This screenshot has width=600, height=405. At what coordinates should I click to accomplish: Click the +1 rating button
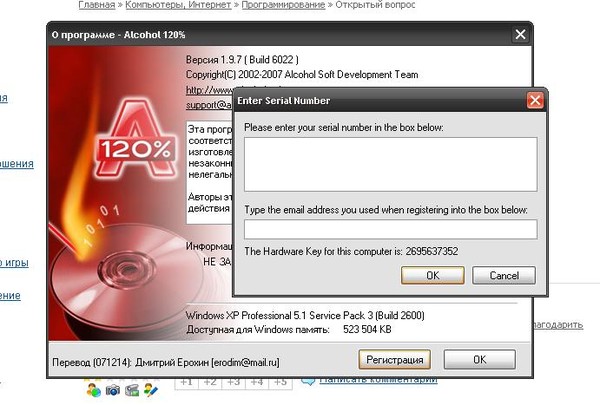click(187, 382)
